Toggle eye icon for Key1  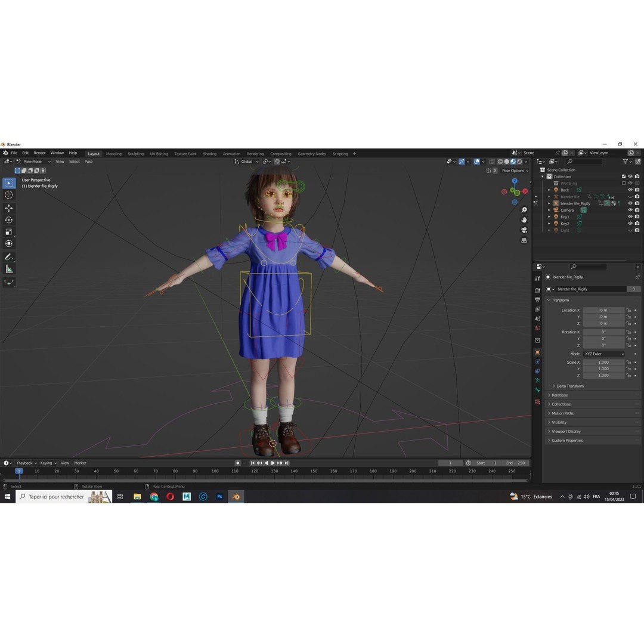(630, 217)
